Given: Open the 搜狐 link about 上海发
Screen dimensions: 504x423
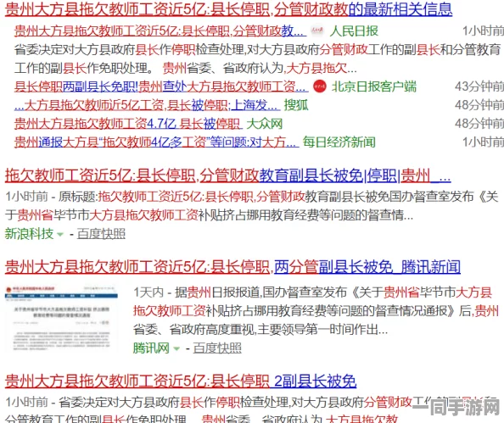Looking at the screenshot, I should 148,105.
